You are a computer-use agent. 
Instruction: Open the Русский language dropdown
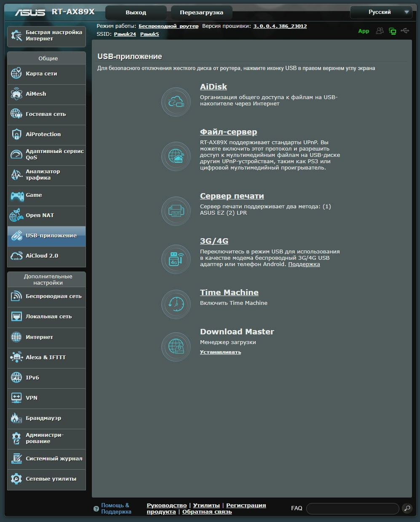pyautogui.click(x=381, y=12)
